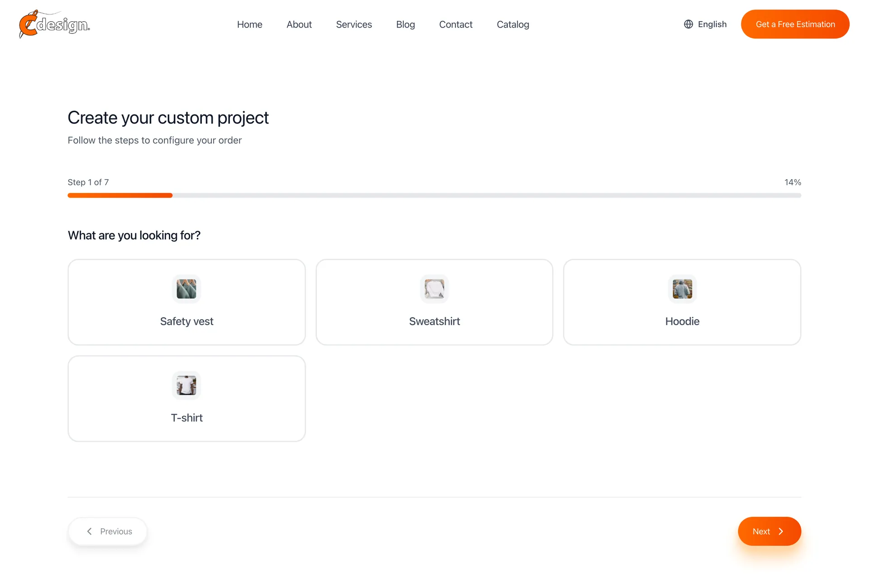Image resolution: width=869 pixels, height=588 pixels.
Task: Click the Sweatshirt thumbnail image
Action: coord(434,289)
